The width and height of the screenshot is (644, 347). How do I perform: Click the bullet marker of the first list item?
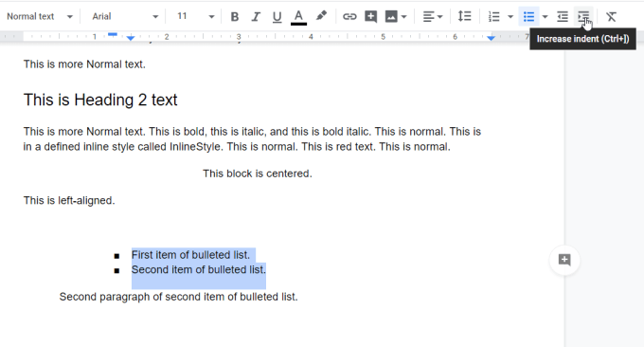click(116, 256)
